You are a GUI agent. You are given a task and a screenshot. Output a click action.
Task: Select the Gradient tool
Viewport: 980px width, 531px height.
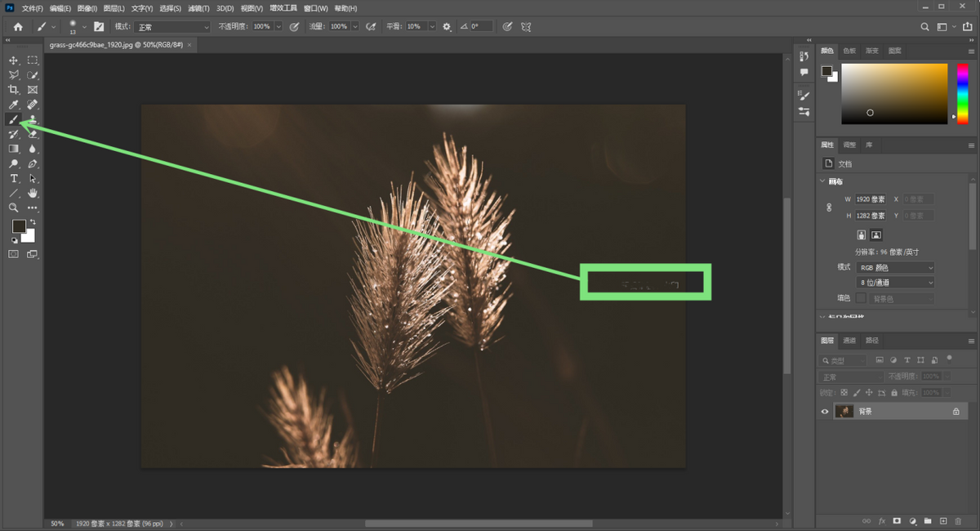point(14,149)
